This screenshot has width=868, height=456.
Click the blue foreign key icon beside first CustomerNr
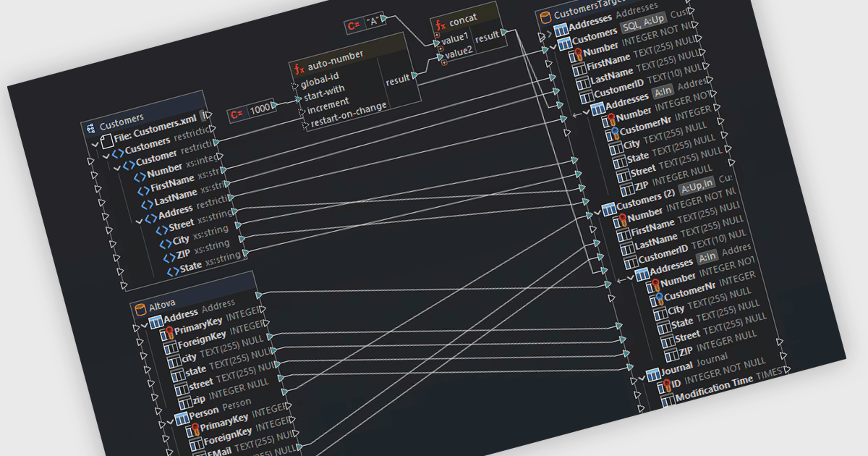pyautogui.click(x=614, y=133)
